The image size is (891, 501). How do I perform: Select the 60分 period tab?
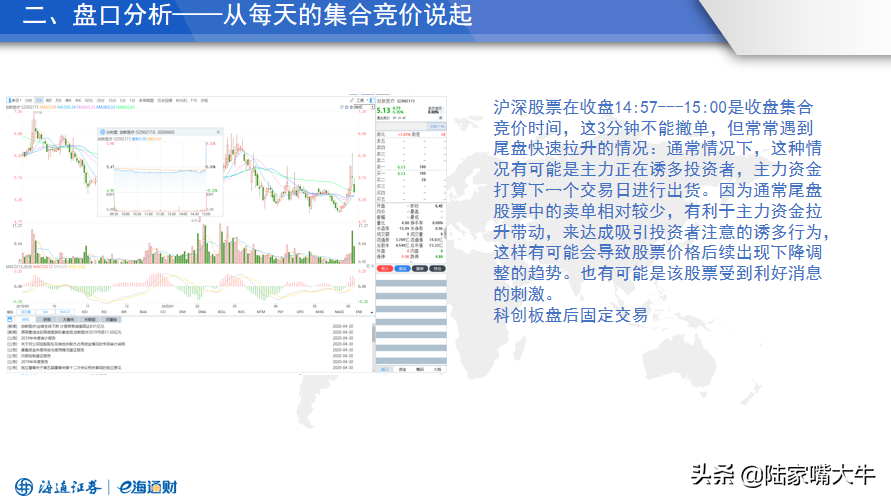point(88,100)
